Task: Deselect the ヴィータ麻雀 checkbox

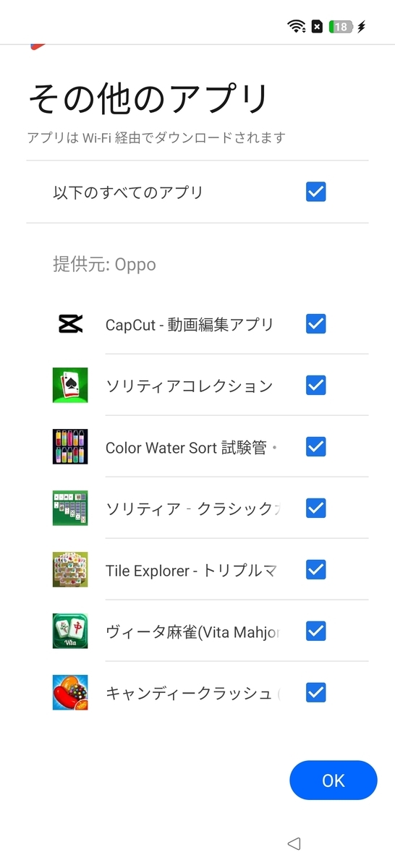Action: [x=316, y=631]
